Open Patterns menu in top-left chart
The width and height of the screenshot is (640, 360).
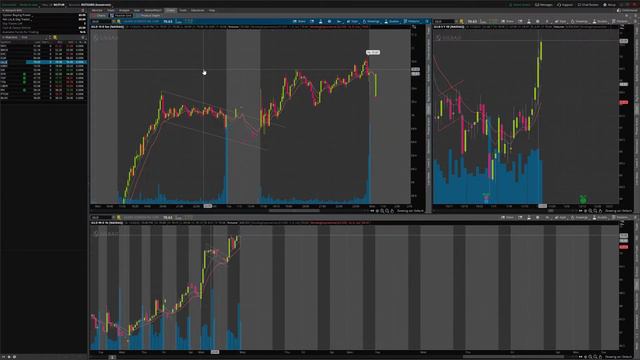pos(411,21)
